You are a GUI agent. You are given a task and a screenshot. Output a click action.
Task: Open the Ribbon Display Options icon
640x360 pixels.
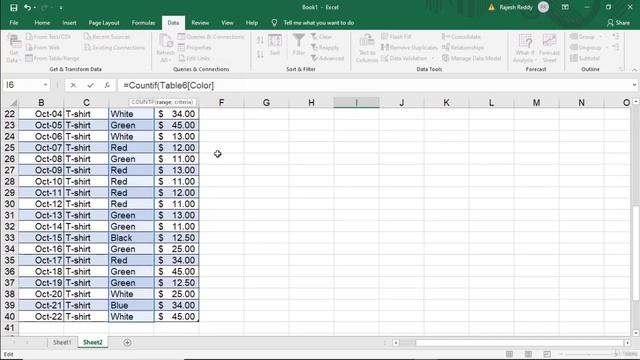(x=565, y=7)
